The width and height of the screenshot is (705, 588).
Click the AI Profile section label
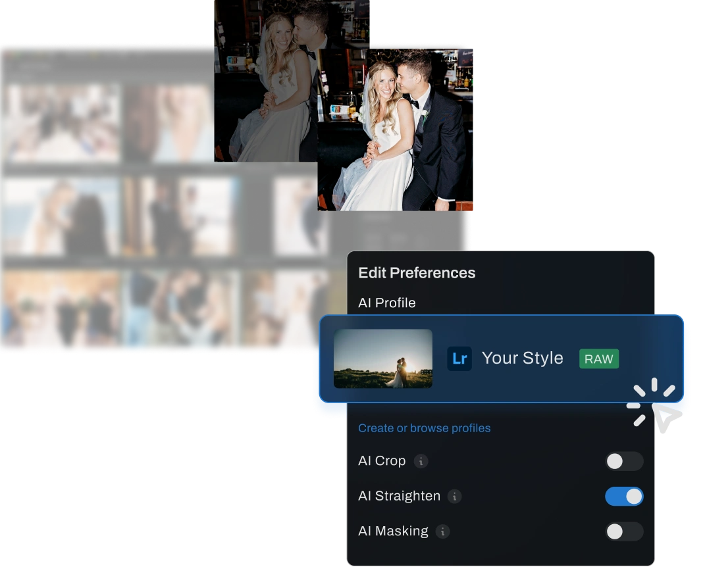pyautogui.click(x=386, y=303)
